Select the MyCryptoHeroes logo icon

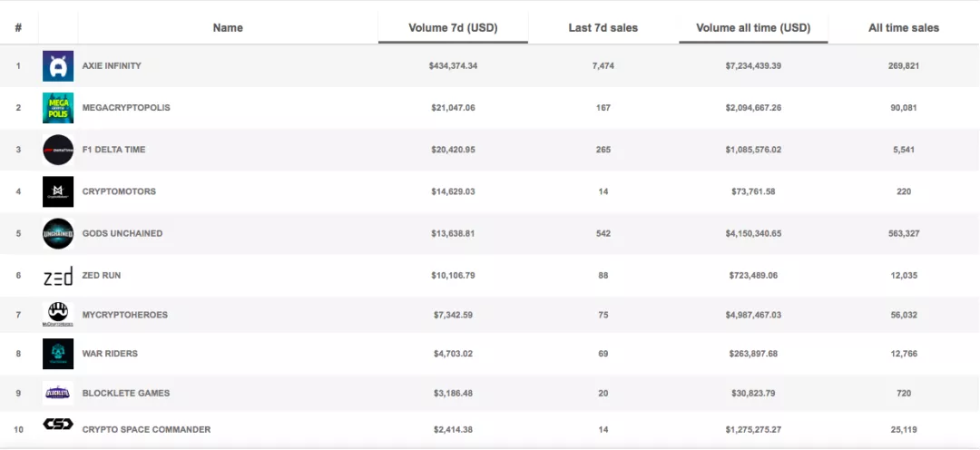58,314
